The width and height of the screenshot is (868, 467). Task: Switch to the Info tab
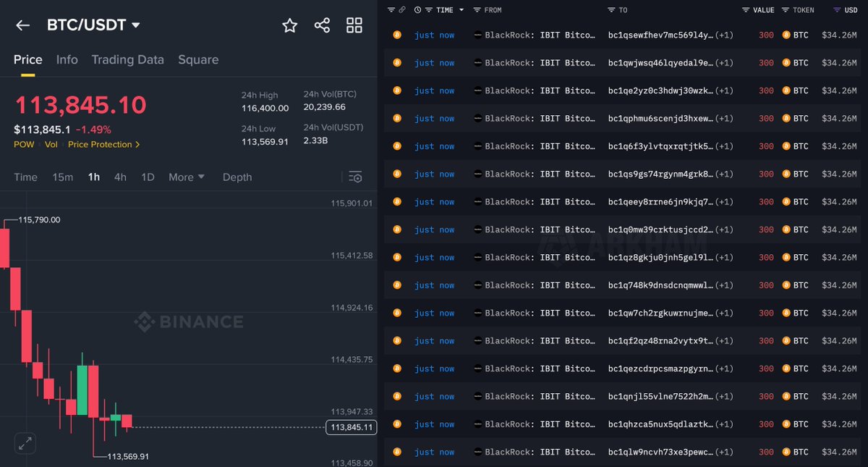pos(67,59)
